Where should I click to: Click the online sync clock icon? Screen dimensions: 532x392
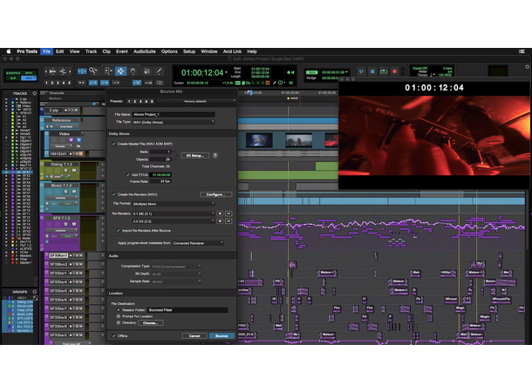point(361,71)
